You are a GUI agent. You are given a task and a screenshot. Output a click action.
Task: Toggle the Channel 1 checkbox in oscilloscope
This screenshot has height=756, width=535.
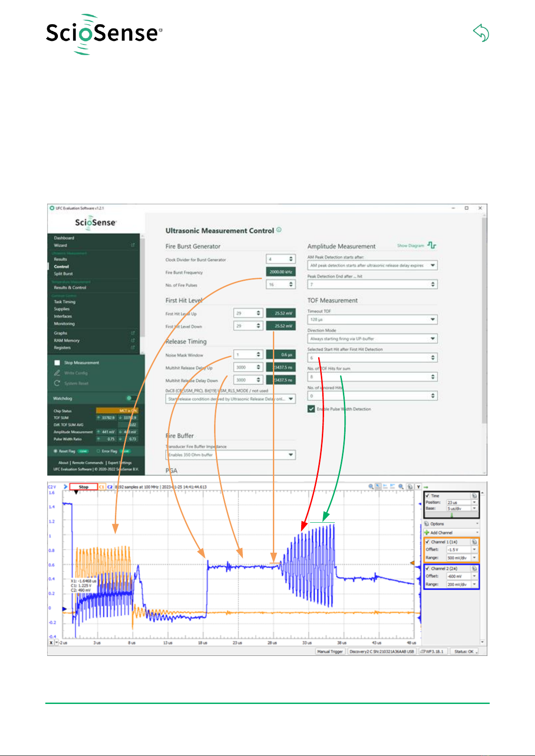tap(428, 542)
